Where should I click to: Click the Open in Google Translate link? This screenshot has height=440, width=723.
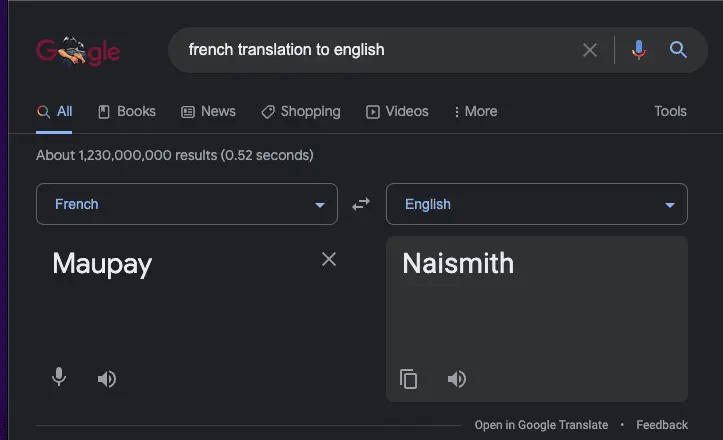541,425
